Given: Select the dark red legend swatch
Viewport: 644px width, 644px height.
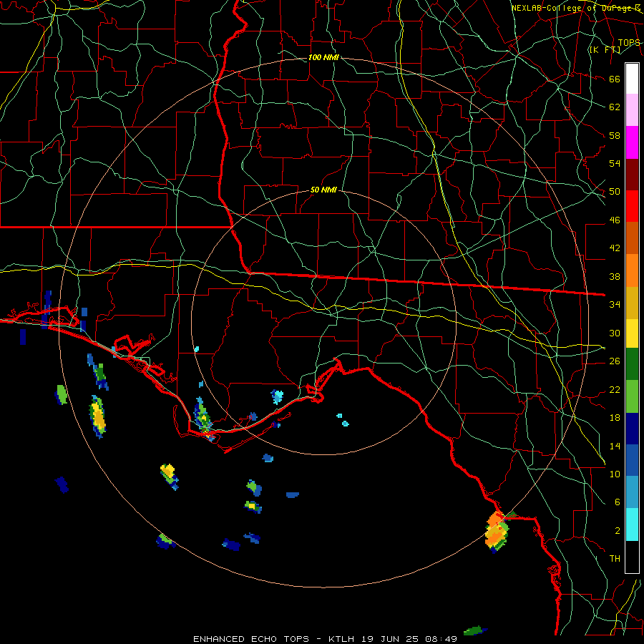Looking at the screenshot, I should 632,175.
